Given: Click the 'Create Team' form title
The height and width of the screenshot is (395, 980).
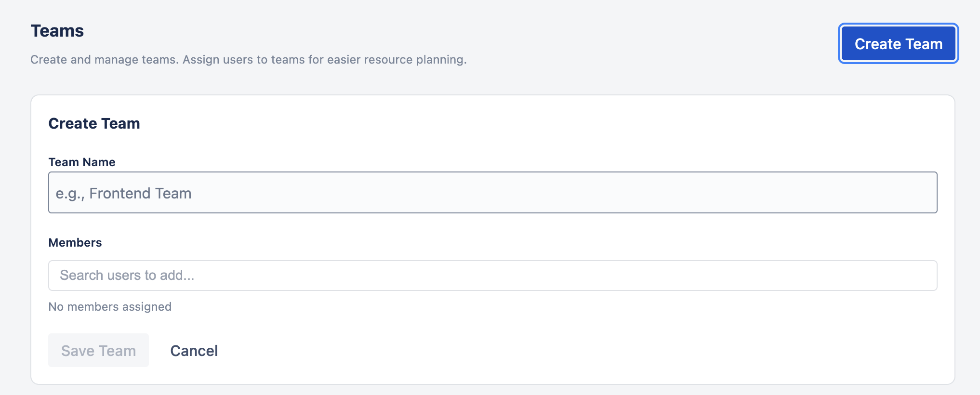Looking at the screenshot, I should click(94, 123).
